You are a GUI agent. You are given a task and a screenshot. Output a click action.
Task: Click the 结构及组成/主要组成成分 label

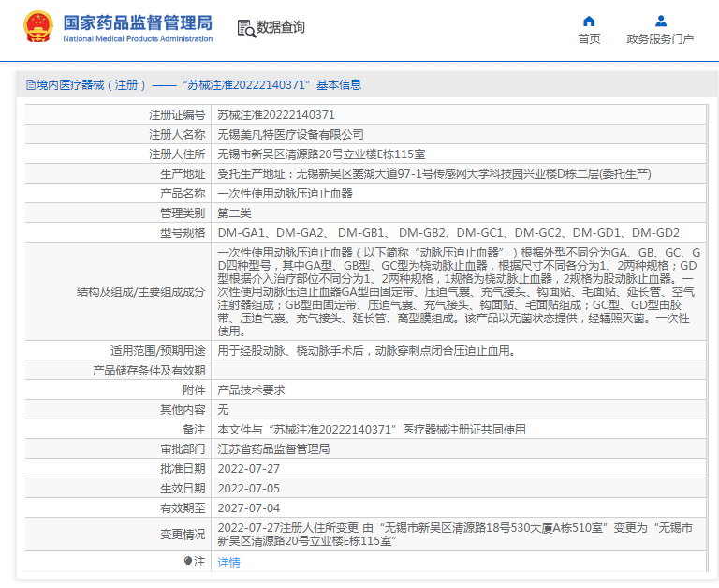[x=140, y=292]
